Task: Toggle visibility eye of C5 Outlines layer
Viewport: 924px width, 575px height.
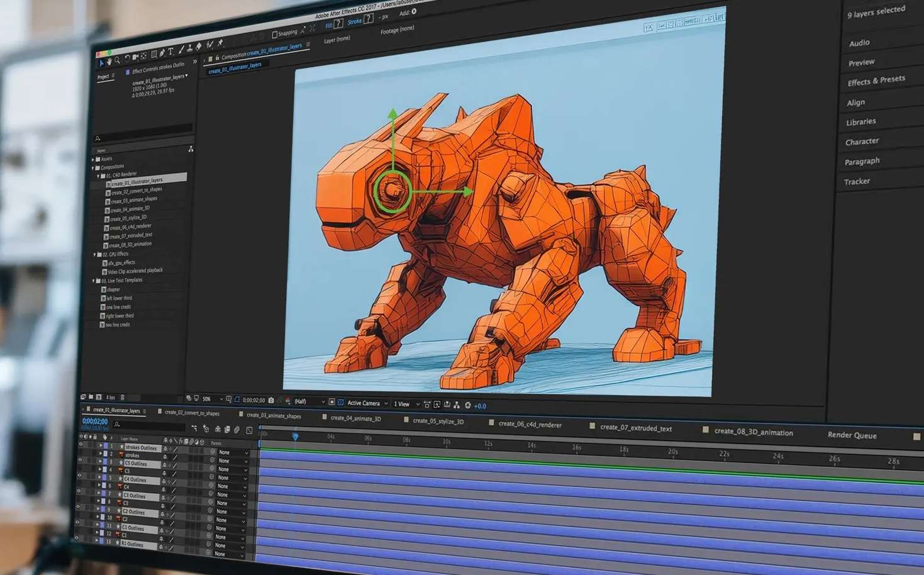Action: coord(81,460)
